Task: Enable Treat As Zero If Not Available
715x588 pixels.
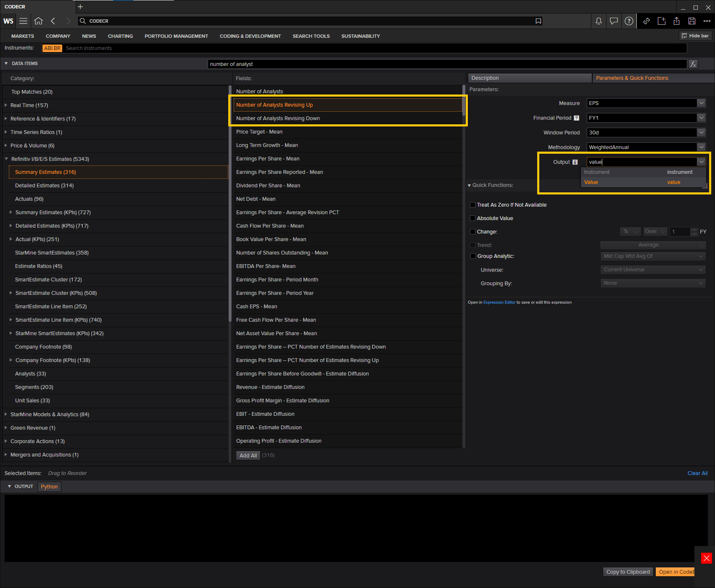Action: 472,205
